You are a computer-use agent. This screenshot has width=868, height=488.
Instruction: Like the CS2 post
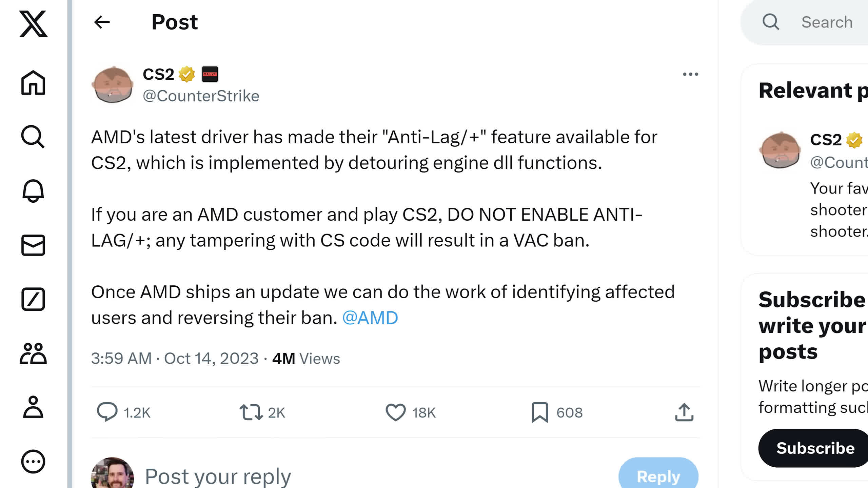396,412
